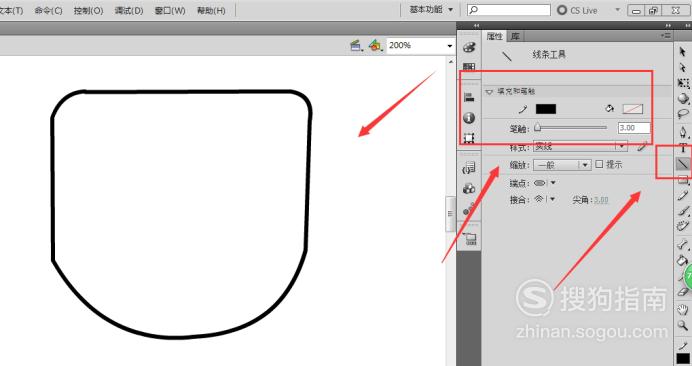Switch to the 属性 tab

coord(494,36)
